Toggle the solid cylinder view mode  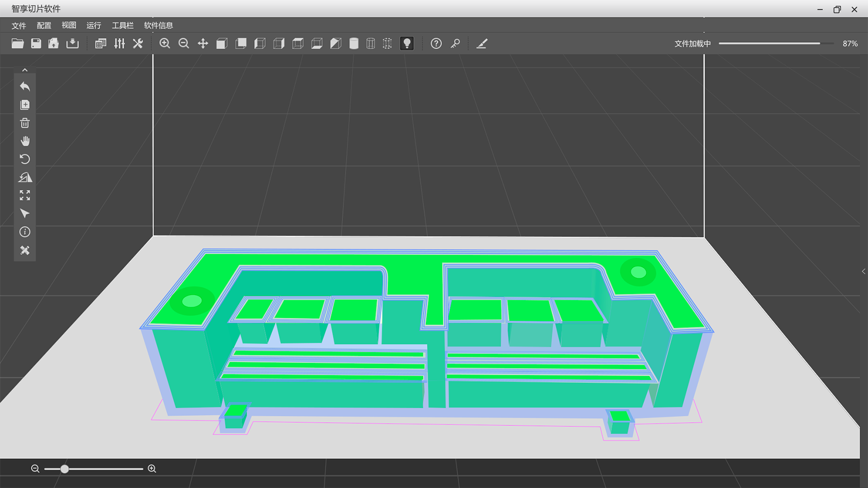click(354, 43)
